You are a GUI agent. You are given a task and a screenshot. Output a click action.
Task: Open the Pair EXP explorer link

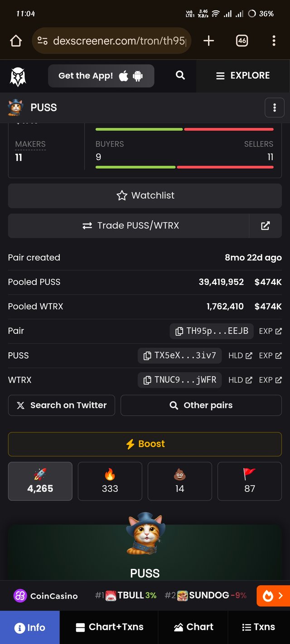tap(271, 331)
